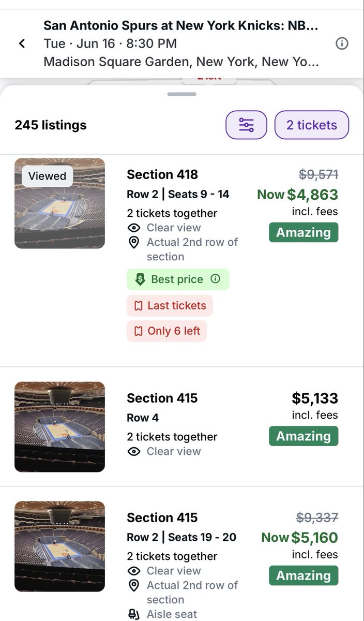This screenshot has width=364, height=621.
Task: Open the Section 415 Row 4 thumbnail
Action: tap(59, 427)
